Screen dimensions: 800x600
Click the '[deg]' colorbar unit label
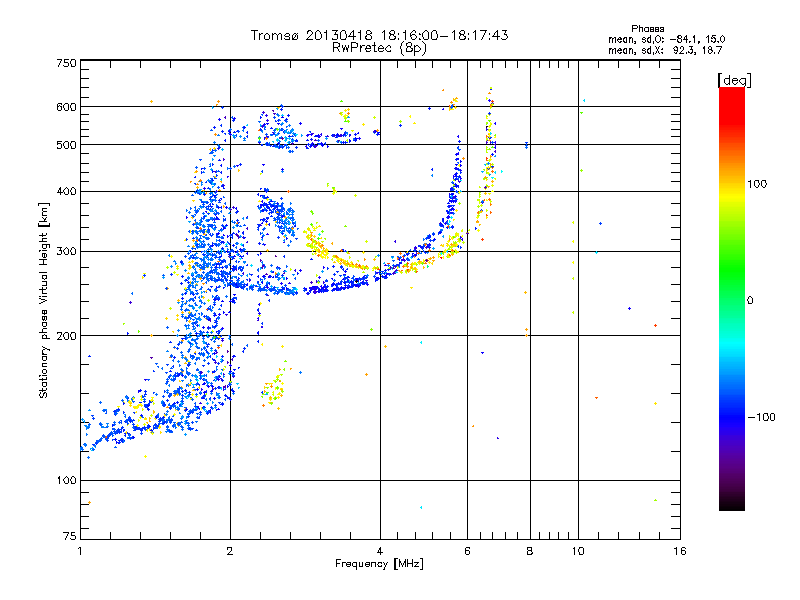click(734, 81)
